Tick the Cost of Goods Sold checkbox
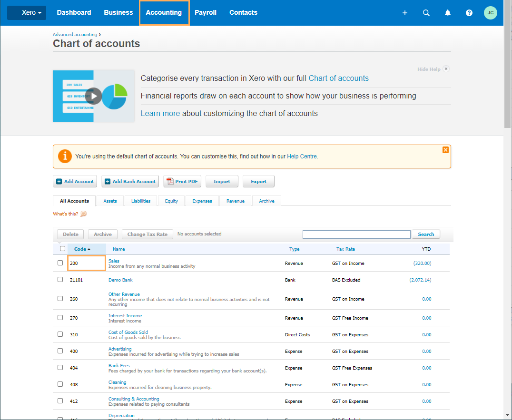Viewport: 512px width, 420px height. pyautogui.click(x=60, y=334)
